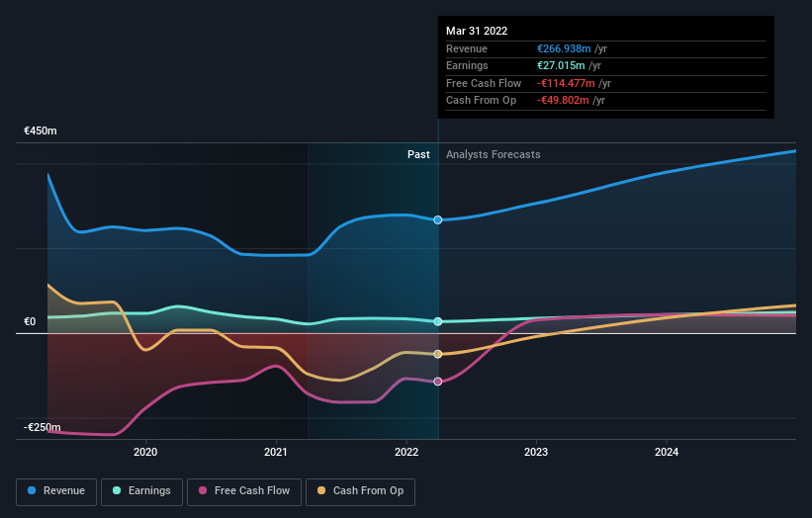Click the teal Earnings legend dot
Viewport: 812px width, 518px height.
[x=117, y=490]
